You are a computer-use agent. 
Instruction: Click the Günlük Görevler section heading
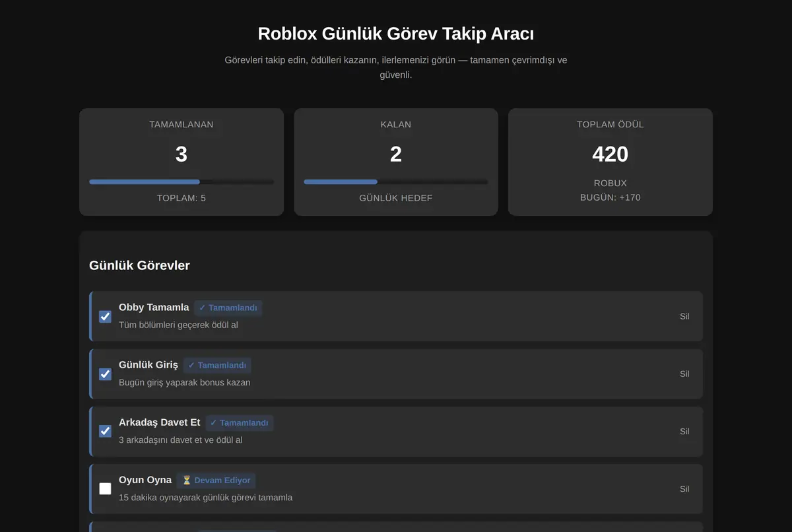click(139, 265)
